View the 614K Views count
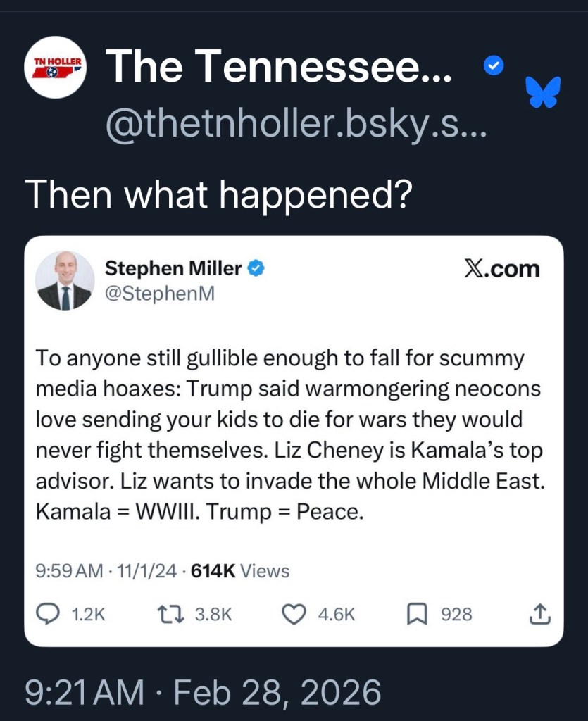 240,570
